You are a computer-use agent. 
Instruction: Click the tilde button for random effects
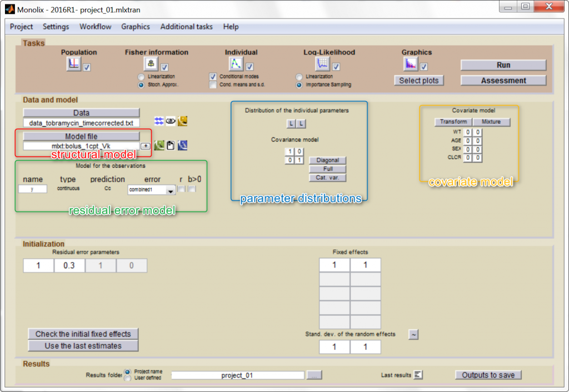pyautogui.click(x=413, y=334)
